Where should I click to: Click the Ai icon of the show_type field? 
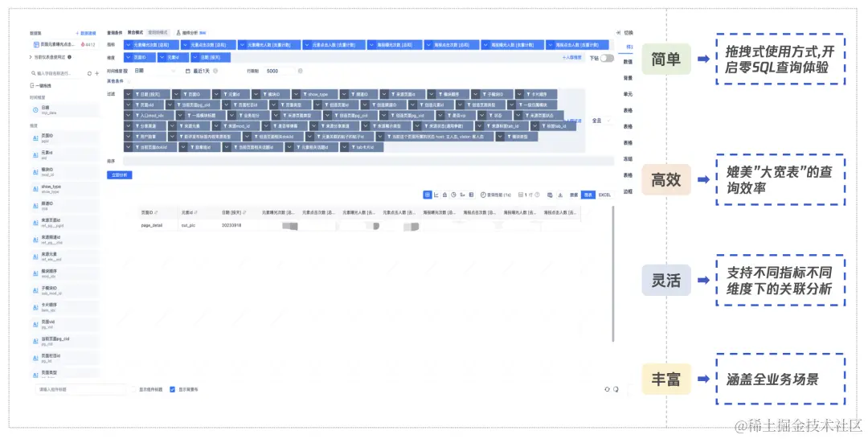(35, 189)
